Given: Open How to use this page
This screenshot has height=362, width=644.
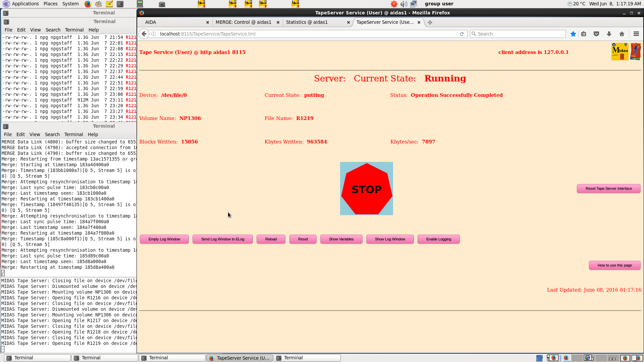Looking at the screenshot, I should tap(614, 265).
